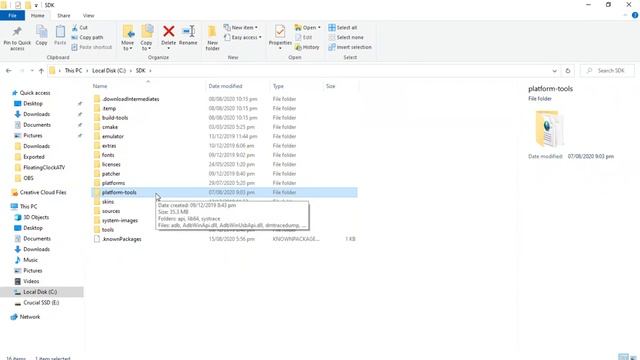
Task: Click the Search SDK field
Action: pyautogui.click(x=608, y=71)
